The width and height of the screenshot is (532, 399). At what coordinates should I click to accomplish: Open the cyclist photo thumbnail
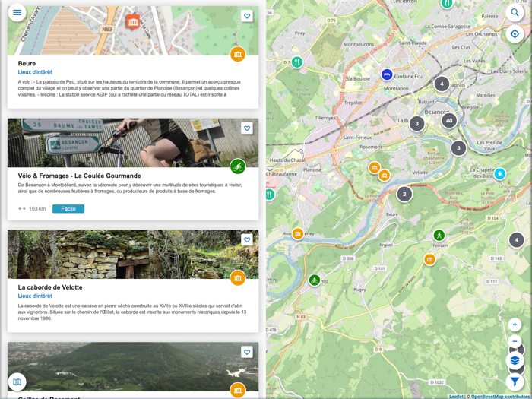(x=133, y=143)
